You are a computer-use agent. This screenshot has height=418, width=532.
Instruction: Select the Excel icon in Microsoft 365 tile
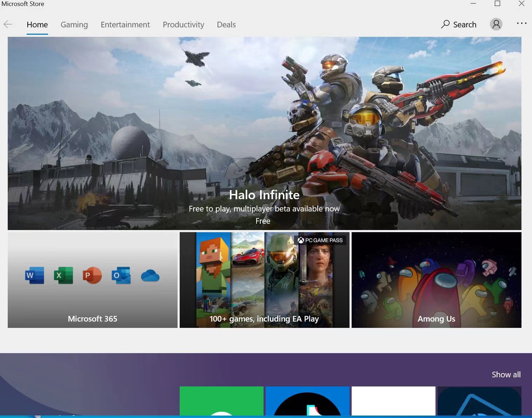tap(63, 276)
